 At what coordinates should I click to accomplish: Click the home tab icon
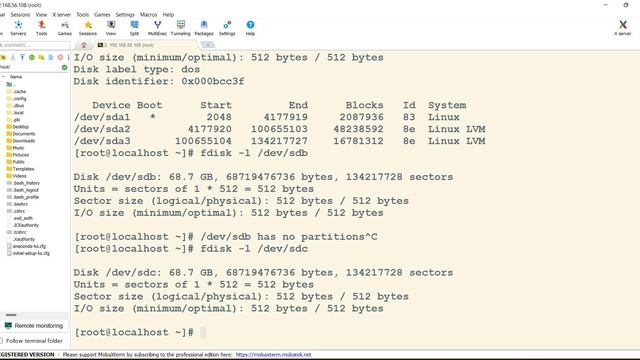[84, 45]
